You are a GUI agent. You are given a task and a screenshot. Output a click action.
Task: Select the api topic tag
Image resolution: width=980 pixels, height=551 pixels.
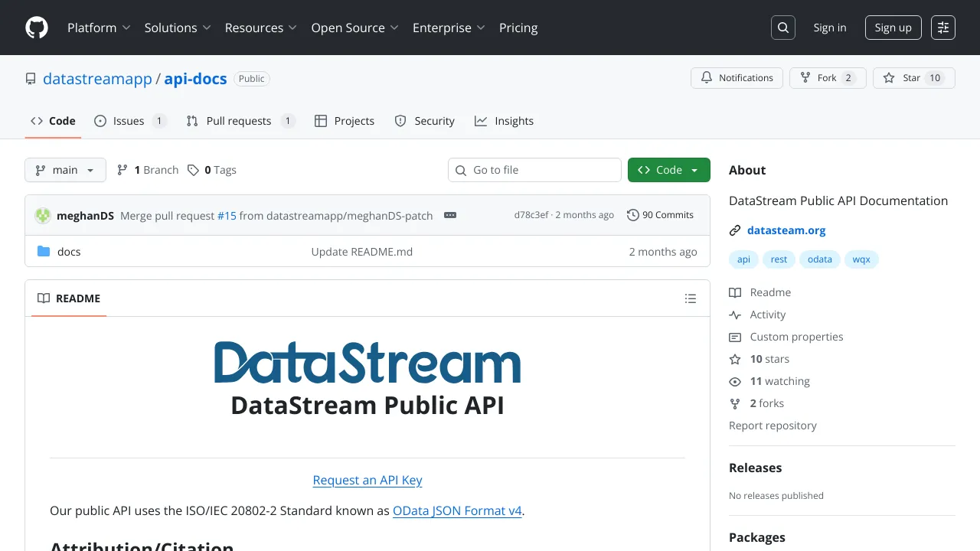click(x=743, y=259)
